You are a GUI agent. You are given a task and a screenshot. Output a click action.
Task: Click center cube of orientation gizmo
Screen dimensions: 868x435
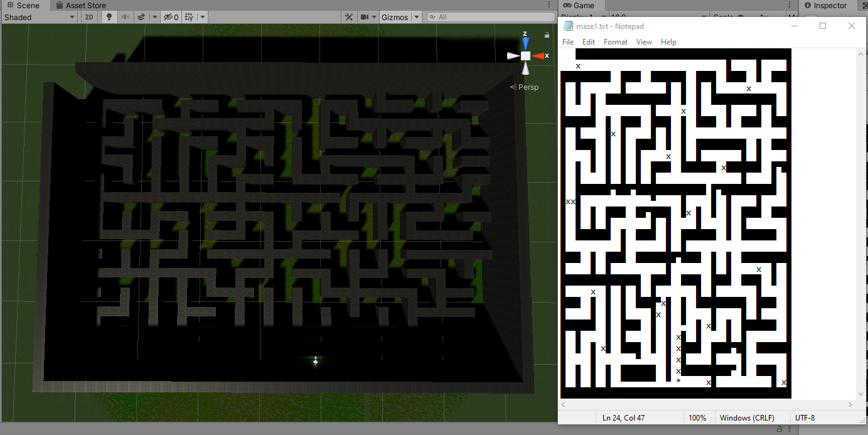click(x=525, y=56)
